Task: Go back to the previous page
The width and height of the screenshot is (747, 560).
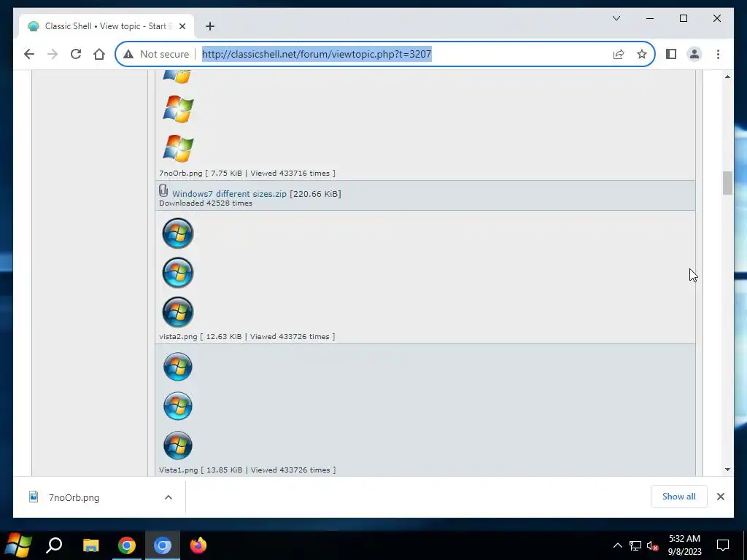Action: pyautogui.click(x=29, y=54)
